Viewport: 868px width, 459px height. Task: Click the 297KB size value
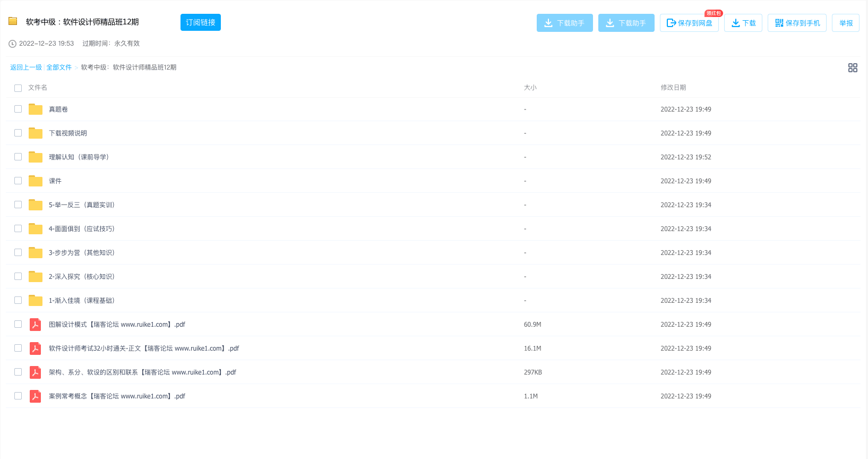(x=533, y=372)
